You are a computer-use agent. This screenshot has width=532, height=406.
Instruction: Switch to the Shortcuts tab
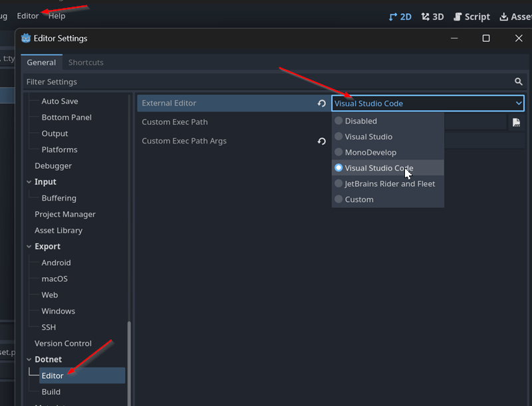(86, 62)
